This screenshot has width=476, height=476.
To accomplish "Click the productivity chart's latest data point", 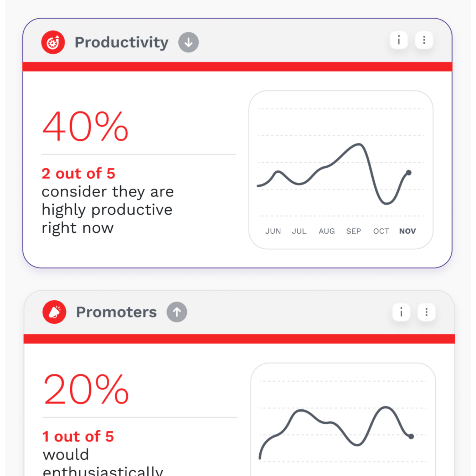I will tap(409, 173).
